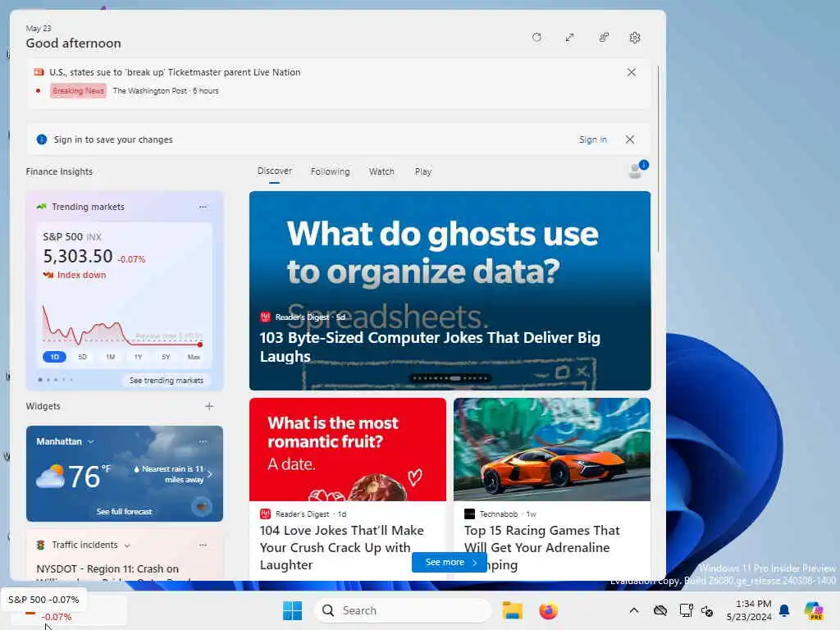Click the cloud sync tray icon
The height and width of the screenshot is (630, 840).
(660, 610)
